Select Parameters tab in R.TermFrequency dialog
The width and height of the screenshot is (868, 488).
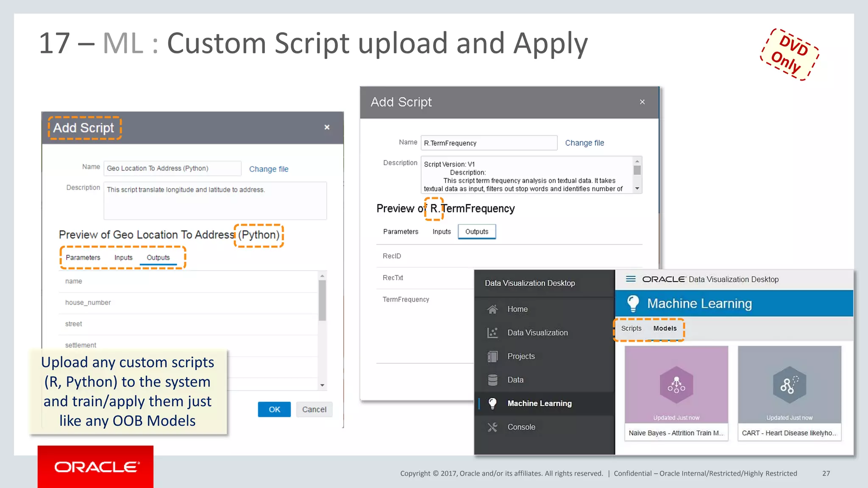click(x=401, y=232)
